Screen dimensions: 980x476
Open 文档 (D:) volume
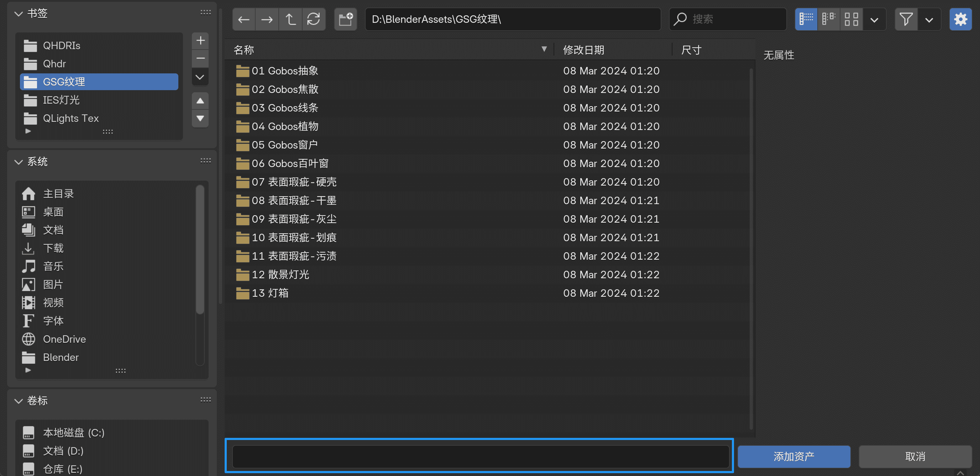[x=112, y=451]
